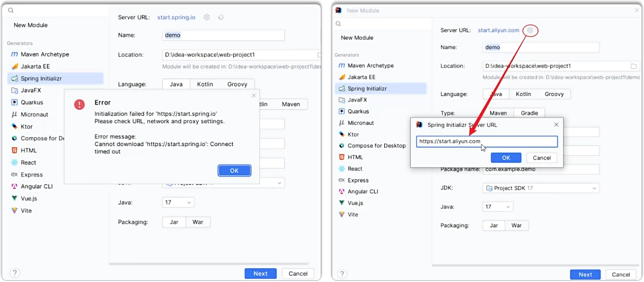The image size is (644, 282).
Task: Choose Maven build type in the aliyun window
Action: (x=498, y=113)
